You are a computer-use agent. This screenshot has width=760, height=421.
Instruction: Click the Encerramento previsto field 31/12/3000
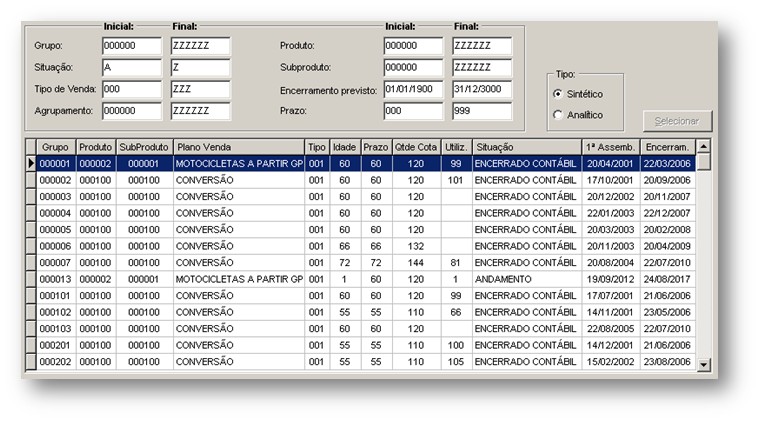pos(482,89)
